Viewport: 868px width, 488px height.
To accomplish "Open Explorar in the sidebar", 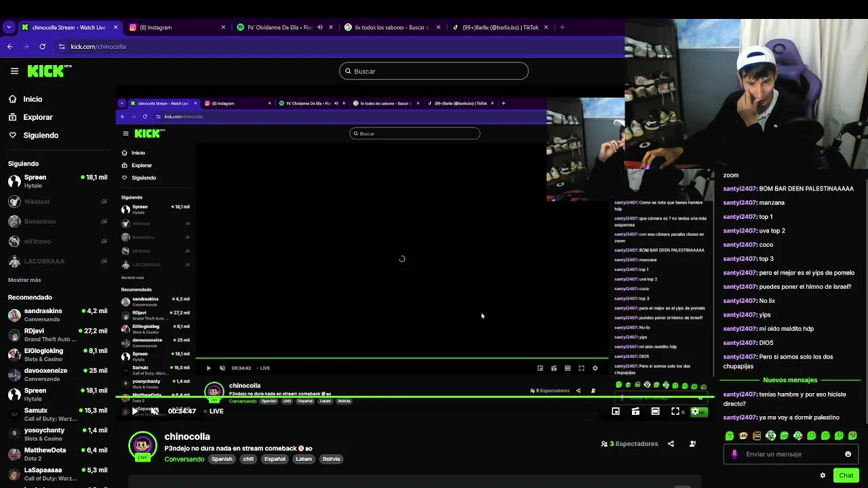I will coord(38,117).
